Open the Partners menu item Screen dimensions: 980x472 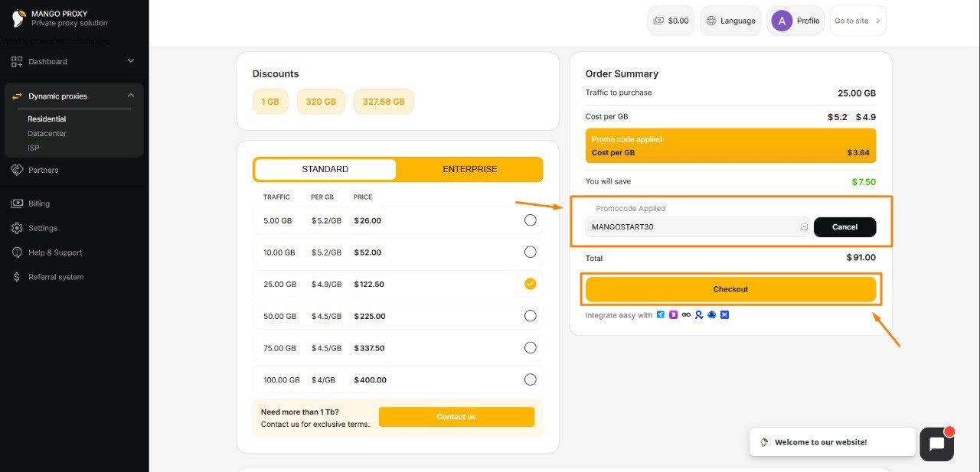pyautogui.click(x=44, y=170)
